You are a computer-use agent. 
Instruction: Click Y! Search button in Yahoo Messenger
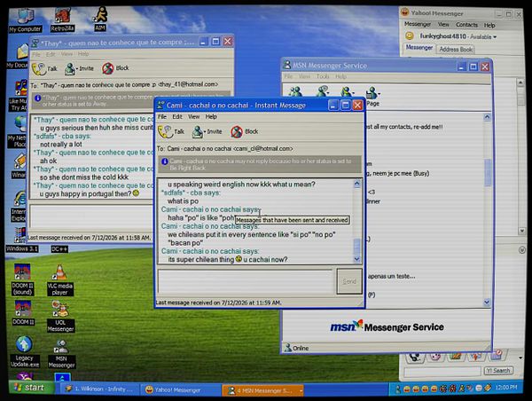497,371
